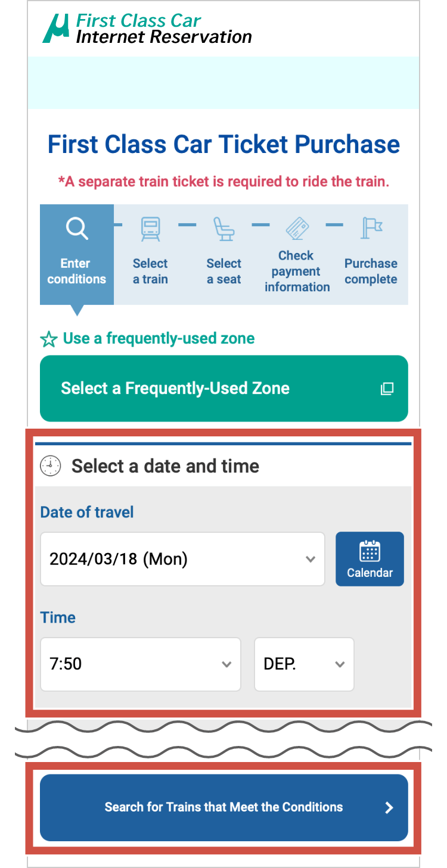This screenshot has height=868, width=447.
Task: Click the First Class Car Internet Reservation title
Action: point(164,29)
